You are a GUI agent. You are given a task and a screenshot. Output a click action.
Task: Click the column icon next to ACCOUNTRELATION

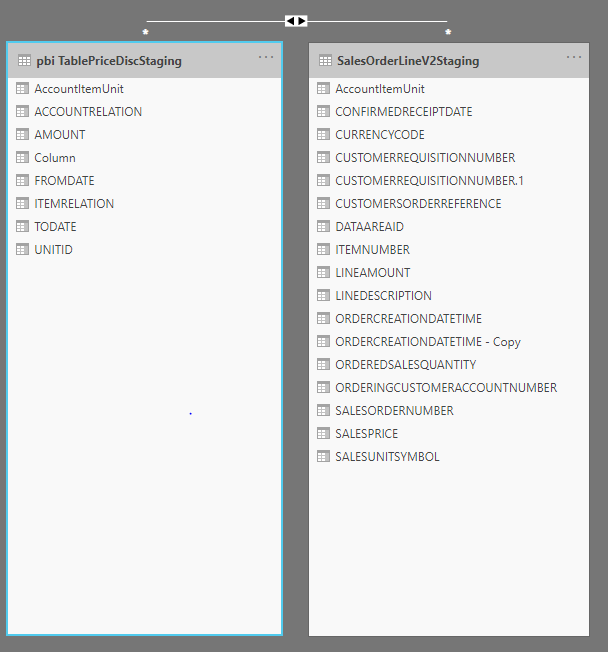[22, 111]
